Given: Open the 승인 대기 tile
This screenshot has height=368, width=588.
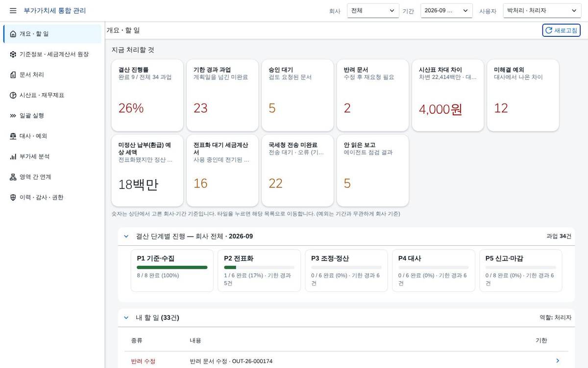Looking at the screenshot, I should 297,95.
